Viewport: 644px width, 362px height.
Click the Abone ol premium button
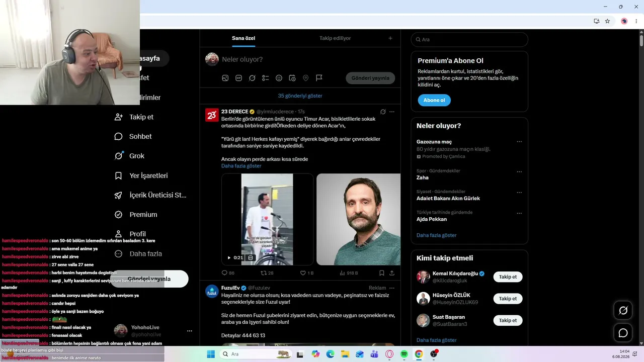(x=434, y=100)
